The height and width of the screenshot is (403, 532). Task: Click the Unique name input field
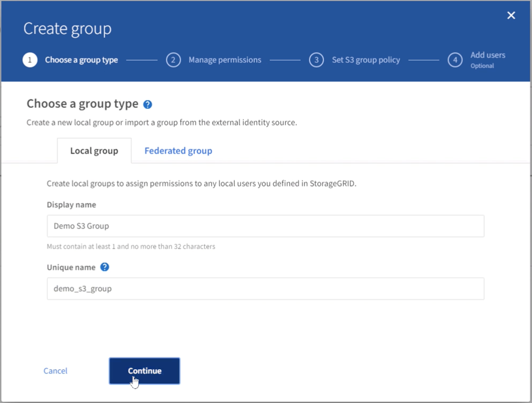265,288
